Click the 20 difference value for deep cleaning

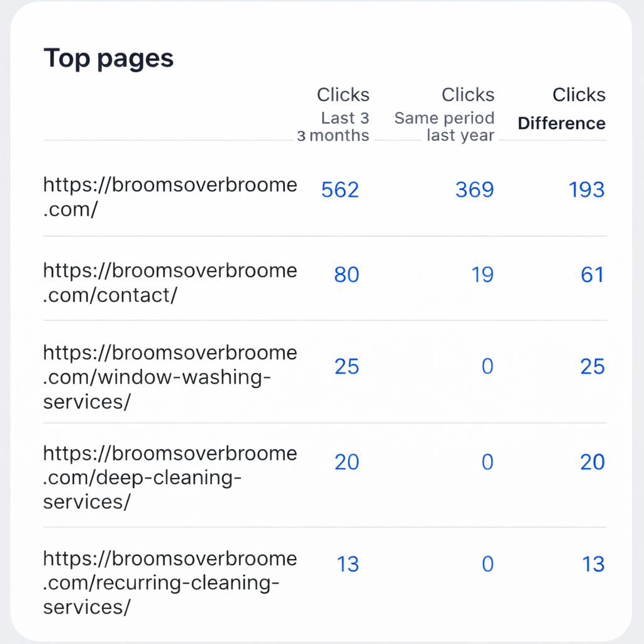coord(592,462)
